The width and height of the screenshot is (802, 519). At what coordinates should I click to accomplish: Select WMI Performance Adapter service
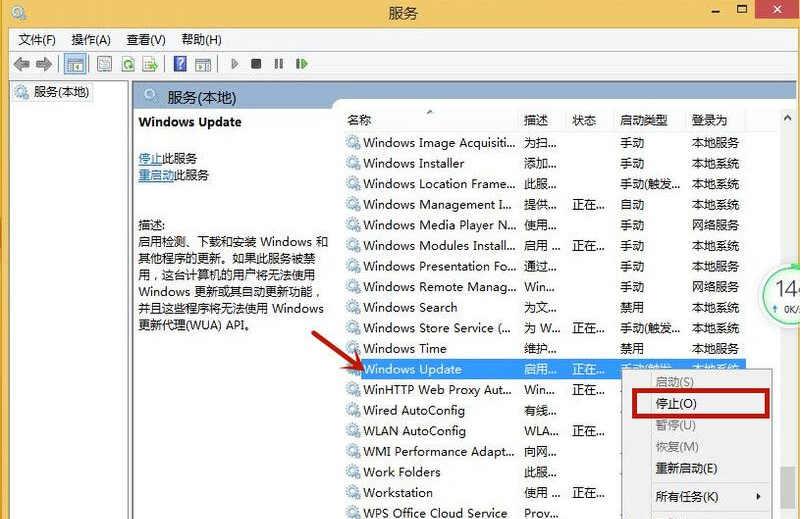tap(483, 452)
